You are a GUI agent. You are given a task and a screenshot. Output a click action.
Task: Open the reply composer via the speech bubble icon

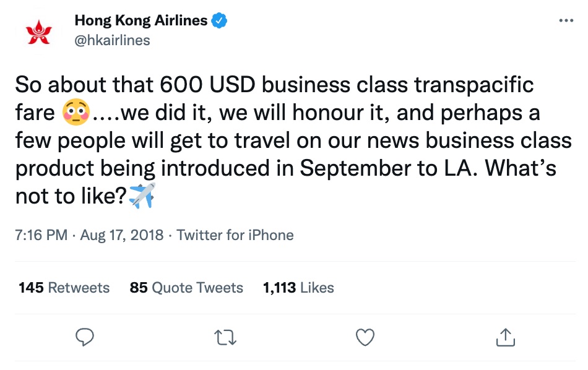click(x=85, y=337)
